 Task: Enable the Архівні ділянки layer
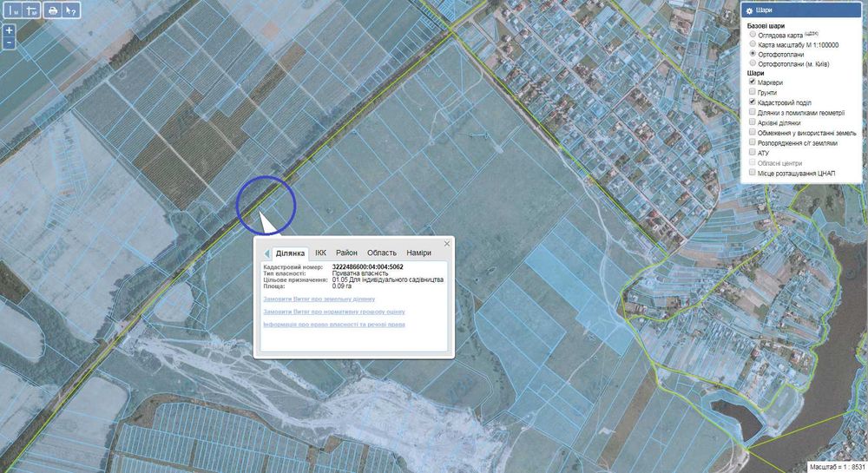point(753,122)
